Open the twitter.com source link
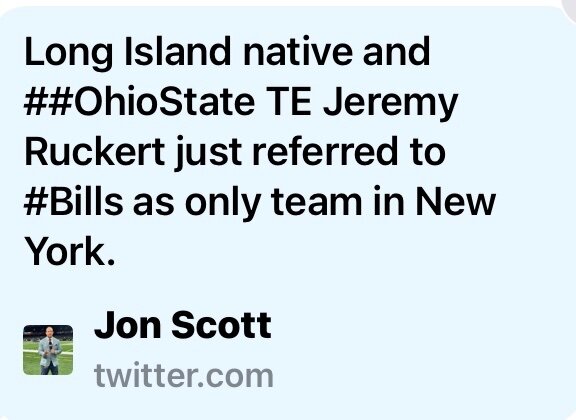Viewport: 576px width, 420px height. tap(184, 376)
